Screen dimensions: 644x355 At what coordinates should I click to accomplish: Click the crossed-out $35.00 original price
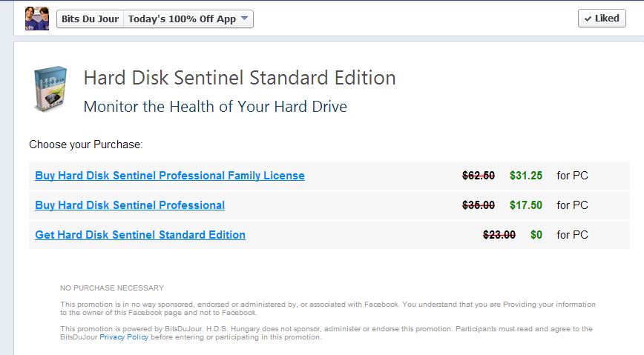(479, 205)
